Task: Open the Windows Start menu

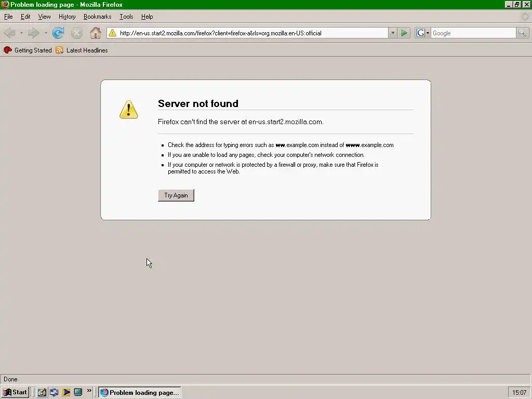Action: point(15,392)
